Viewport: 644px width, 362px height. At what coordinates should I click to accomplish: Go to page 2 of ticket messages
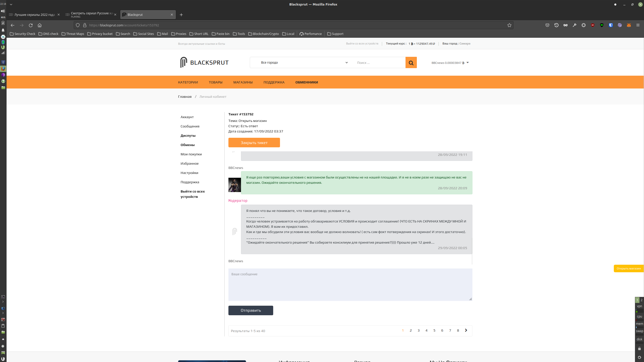click(411, 331)
